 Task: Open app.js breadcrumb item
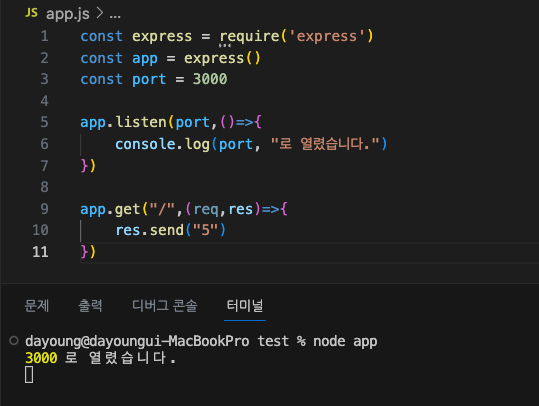coord(68,14)
